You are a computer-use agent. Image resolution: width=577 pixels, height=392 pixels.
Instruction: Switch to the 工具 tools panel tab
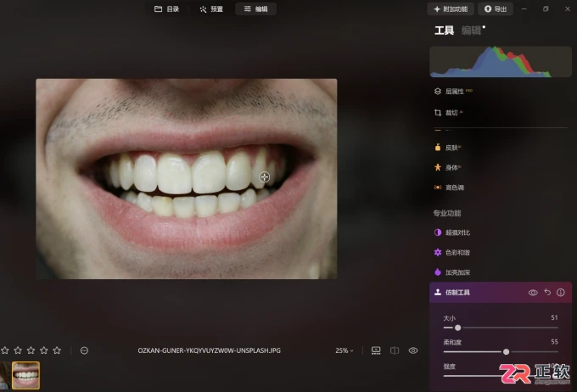444,31
